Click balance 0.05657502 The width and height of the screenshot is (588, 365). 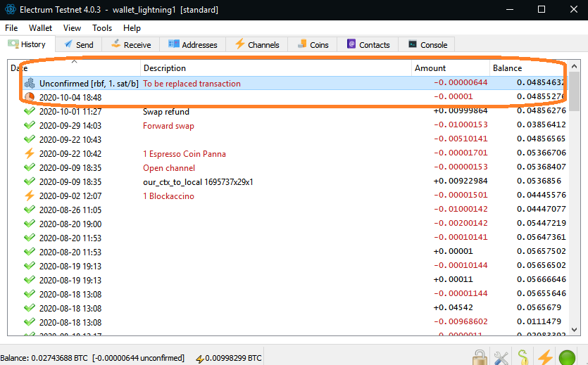[x=541, y=251]
